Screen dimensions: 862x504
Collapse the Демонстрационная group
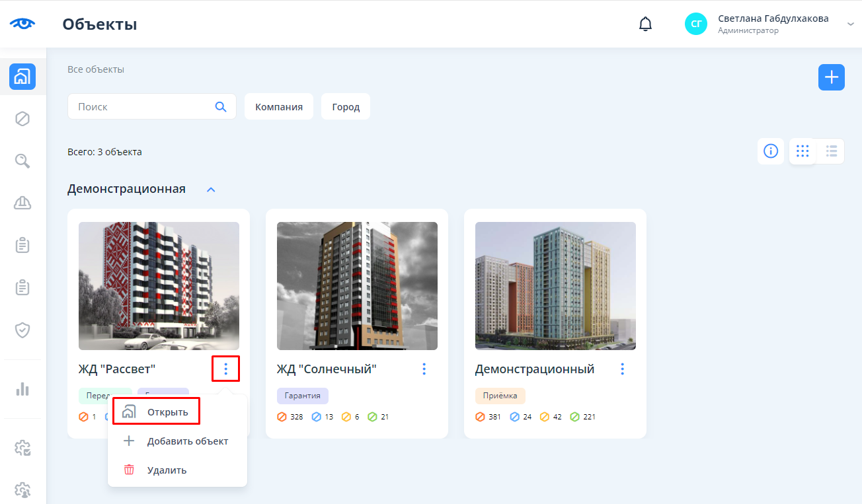[211, 190]
